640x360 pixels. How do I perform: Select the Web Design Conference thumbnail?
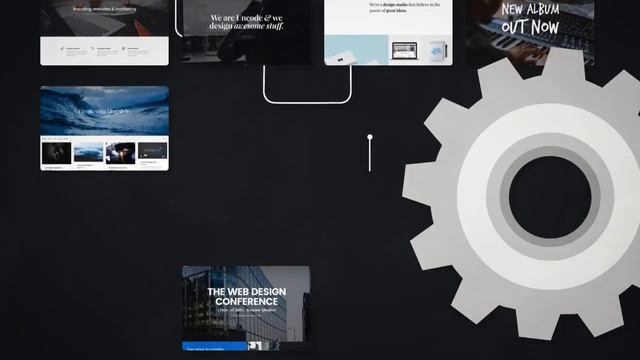pos(246,308)
